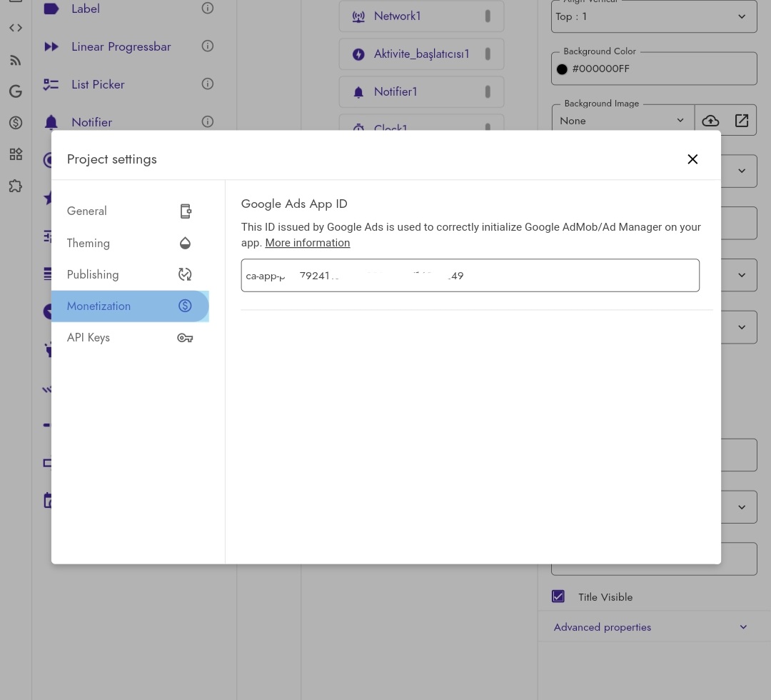The width and height of the screenshot is (771, 700).
Task: Click the Publishing sync icon
Action: coord(185,274)
